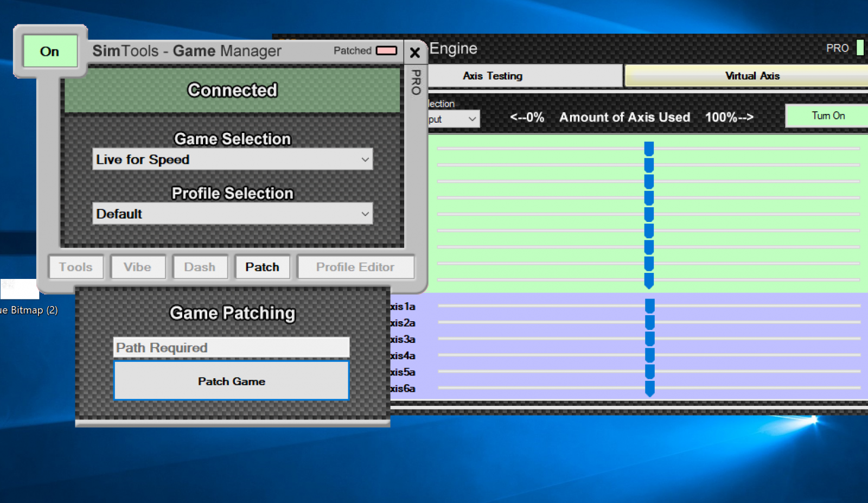Click the Axis1a slider handle
Screen dimensions: 868x503
[x=649, y=307]
